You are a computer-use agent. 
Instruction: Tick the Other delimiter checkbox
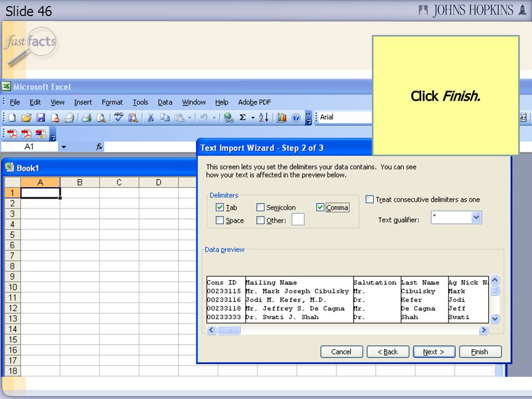tap(260, 220)
